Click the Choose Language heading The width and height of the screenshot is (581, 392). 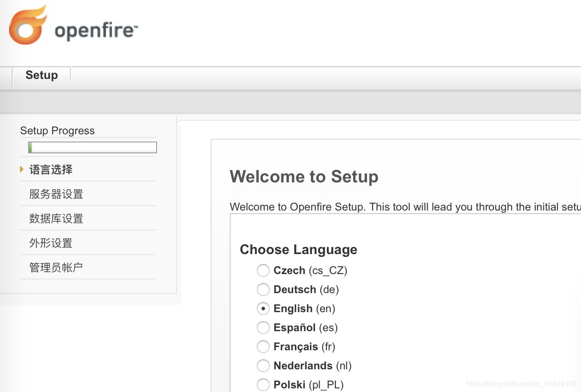(x=298, y=250)
